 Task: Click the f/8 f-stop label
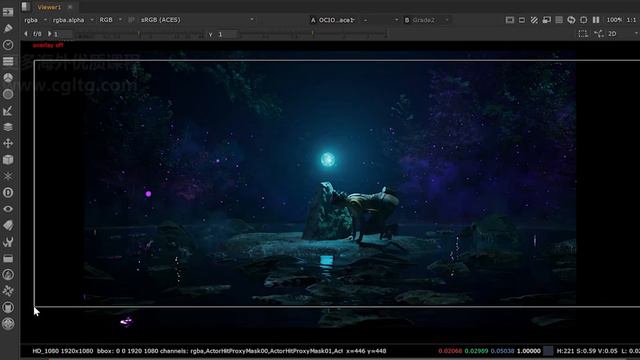pos(37,34)
